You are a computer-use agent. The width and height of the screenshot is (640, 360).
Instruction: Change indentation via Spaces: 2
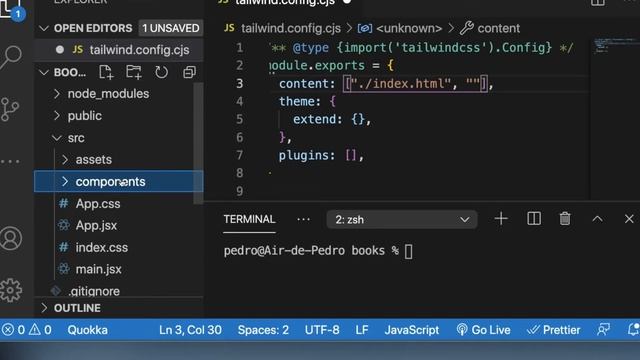(x=263, y=330)
